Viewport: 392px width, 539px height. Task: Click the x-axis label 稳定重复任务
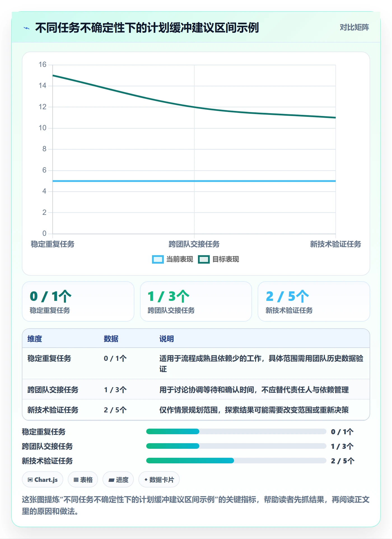[53, 244]
